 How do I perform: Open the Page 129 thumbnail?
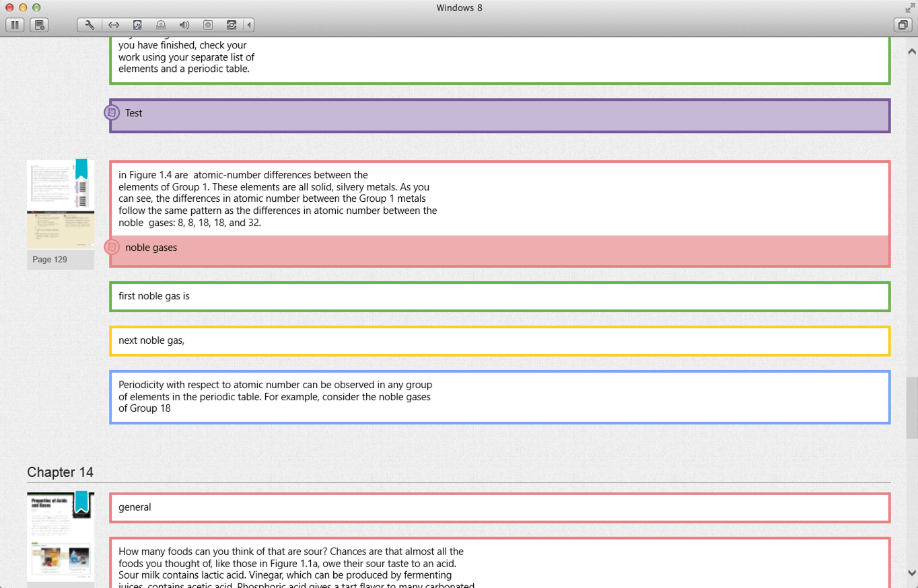[61, 205]
